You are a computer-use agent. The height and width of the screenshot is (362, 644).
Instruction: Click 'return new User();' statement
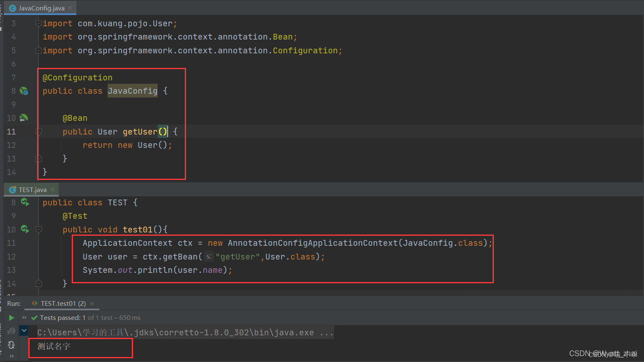[127, 145]
